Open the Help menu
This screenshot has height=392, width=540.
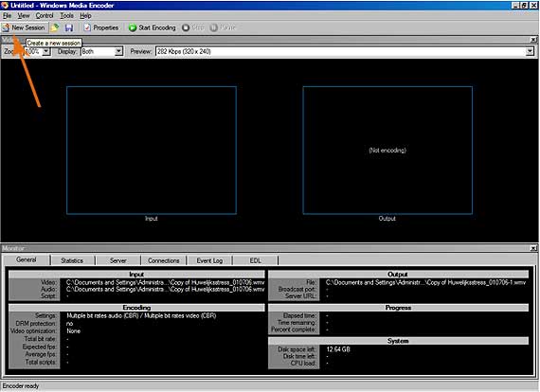coord(85,15)
